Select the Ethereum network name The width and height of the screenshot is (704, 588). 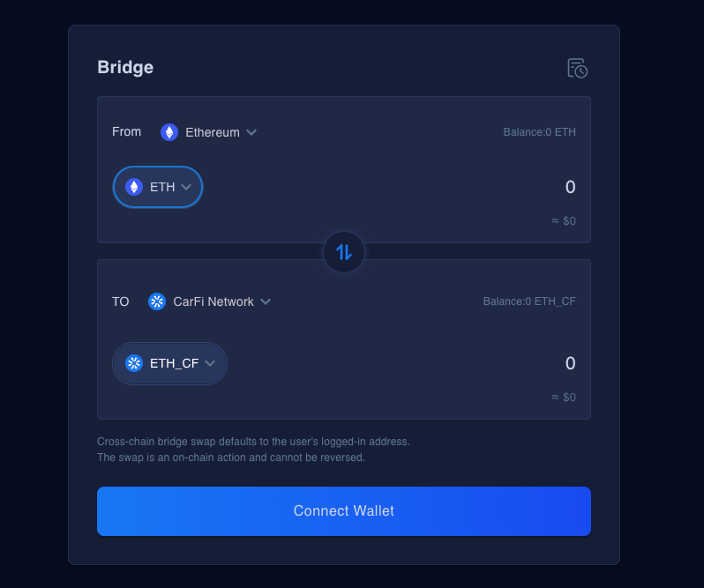coord(213,132)
